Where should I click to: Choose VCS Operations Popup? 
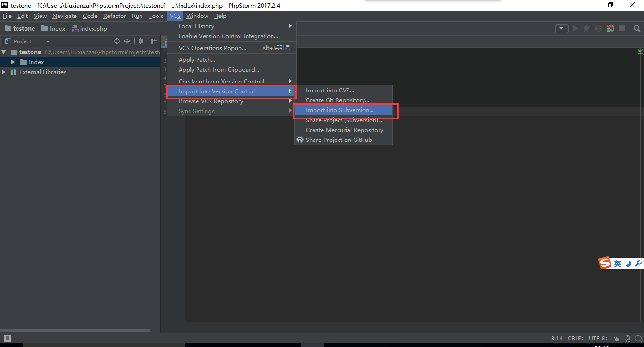point(231,48)
